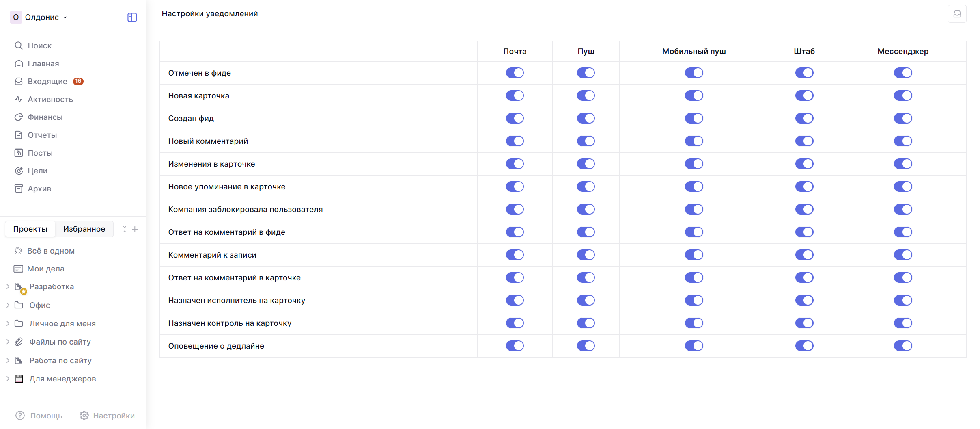
Task: Select the Проекты tab
Action: [30, 229]
